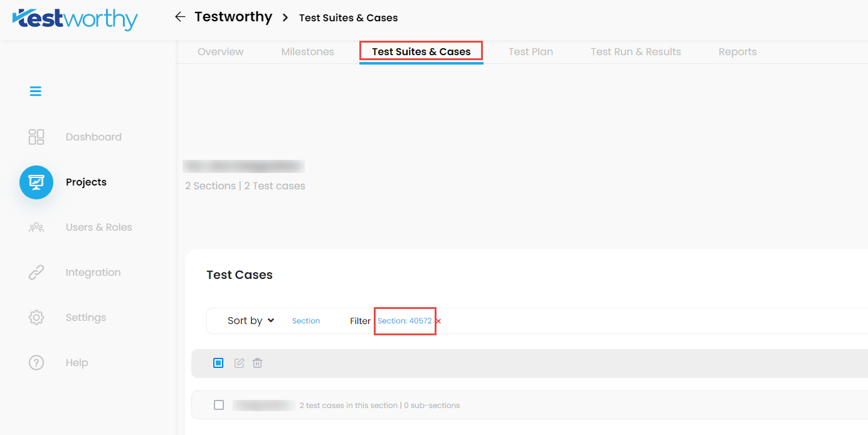Expand the Sort by dropdown
Image resolution: width=868 pixels, height=435 pixels.
pos(251,321)
